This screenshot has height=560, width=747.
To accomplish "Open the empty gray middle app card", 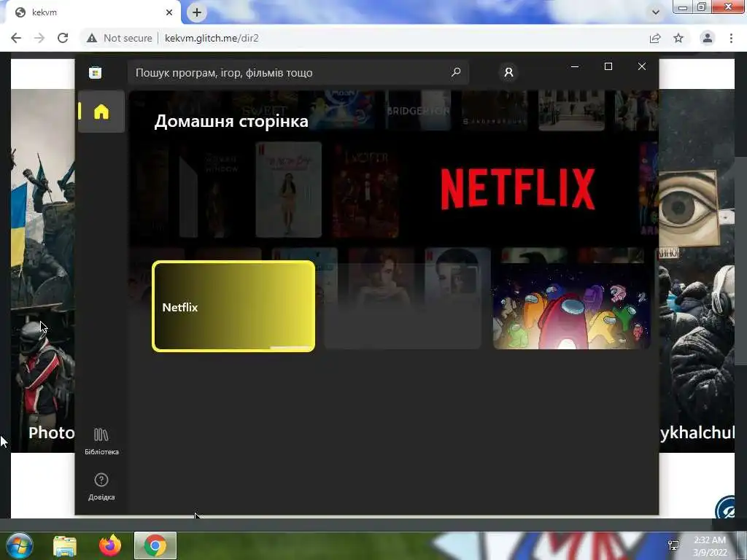I will click(x=403, y=306).
